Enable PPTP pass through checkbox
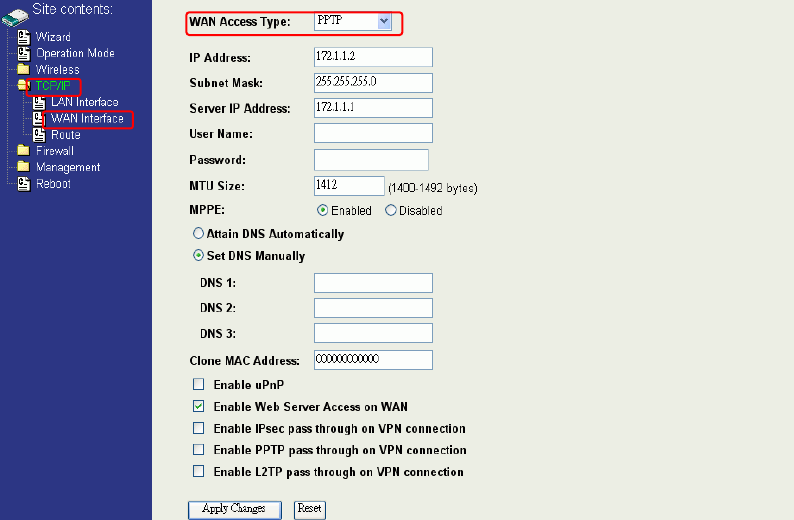The height and width of the screenshot is (520, 794). point(198,450)
